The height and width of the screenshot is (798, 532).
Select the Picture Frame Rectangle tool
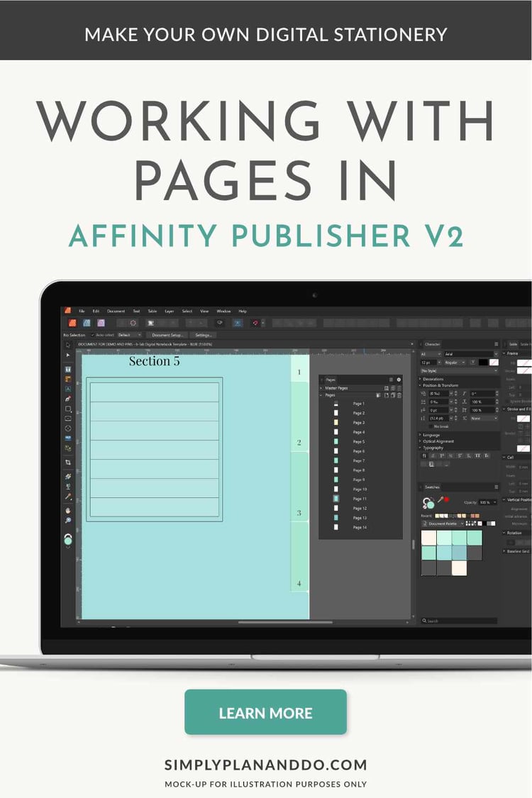tap(67, 419)
